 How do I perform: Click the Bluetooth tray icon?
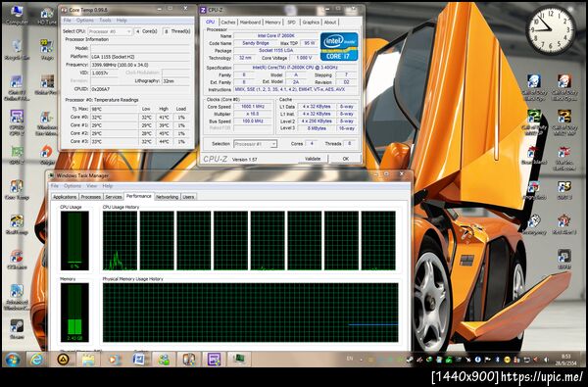point(498,360)
